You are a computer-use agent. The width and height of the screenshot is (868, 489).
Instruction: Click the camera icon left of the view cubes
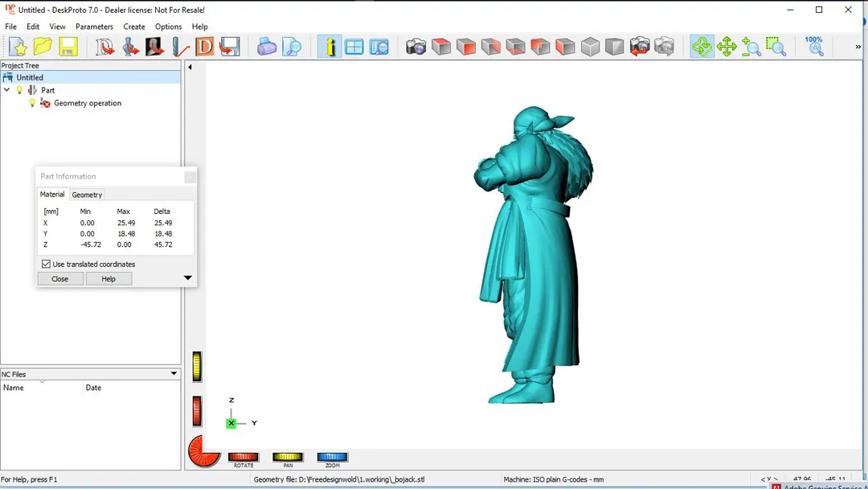click(416, 47)
